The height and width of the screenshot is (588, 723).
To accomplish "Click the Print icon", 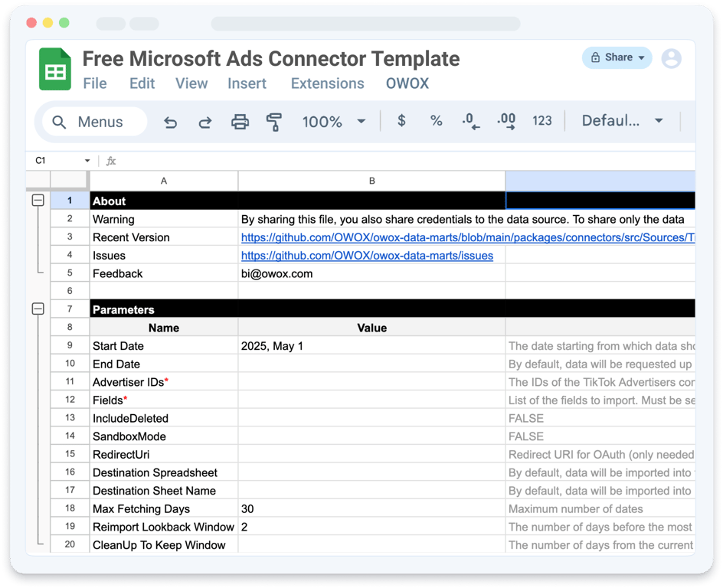I will [240, 122].
